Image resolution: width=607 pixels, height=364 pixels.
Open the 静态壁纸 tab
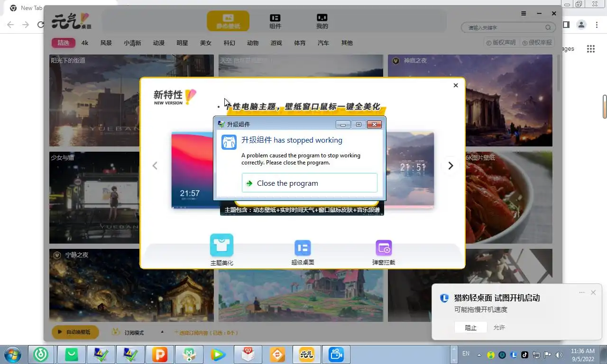[228, 21]
